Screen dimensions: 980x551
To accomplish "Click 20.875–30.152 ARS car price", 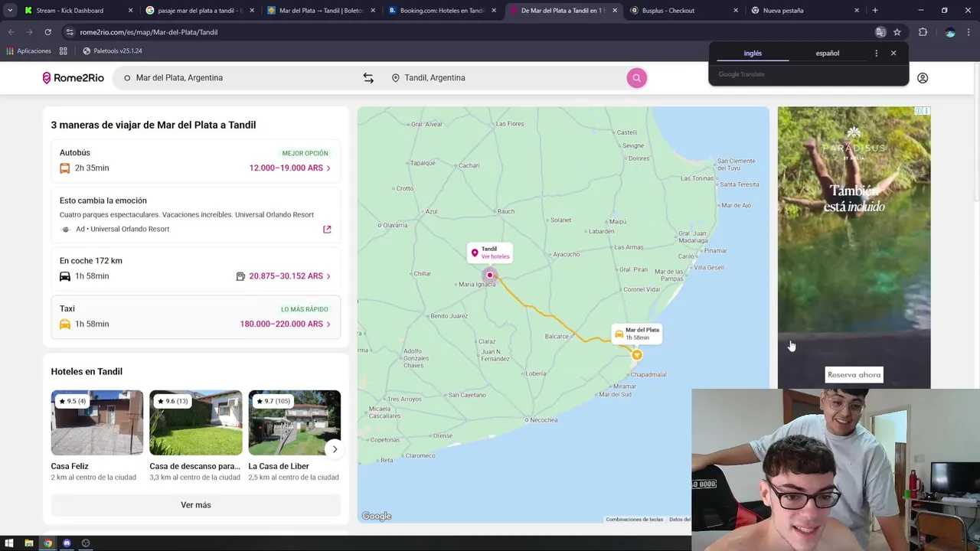I will click(x=286, y=276).
